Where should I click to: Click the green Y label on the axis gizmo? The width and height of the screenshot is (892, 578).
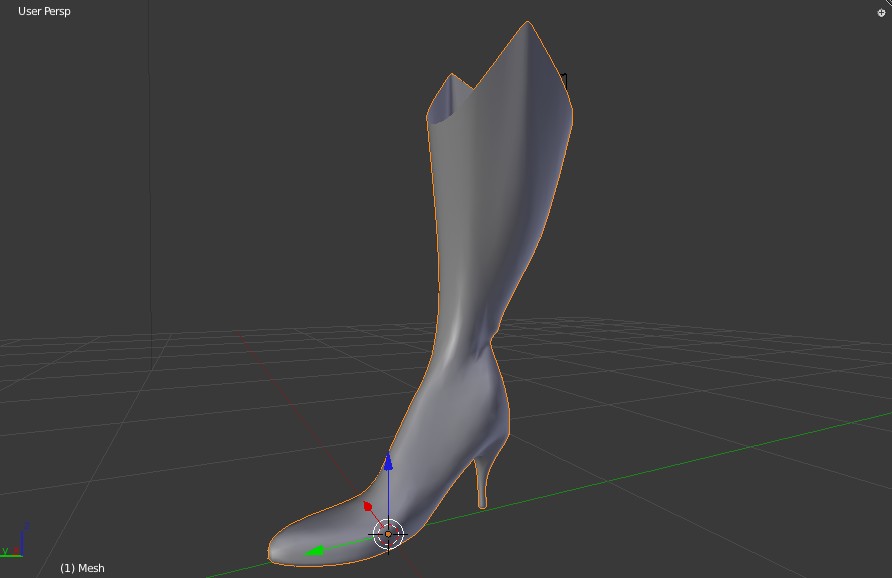coord(5,551)
